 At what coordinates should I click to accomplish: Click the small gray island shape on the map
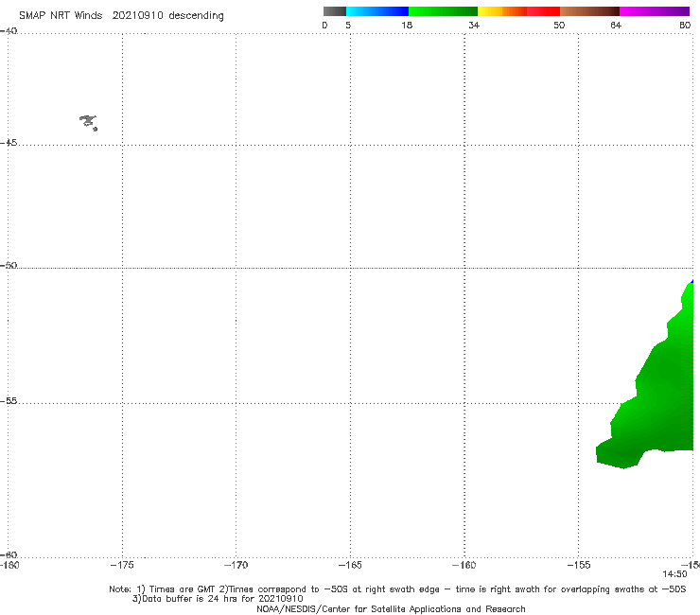coord(88,122)
